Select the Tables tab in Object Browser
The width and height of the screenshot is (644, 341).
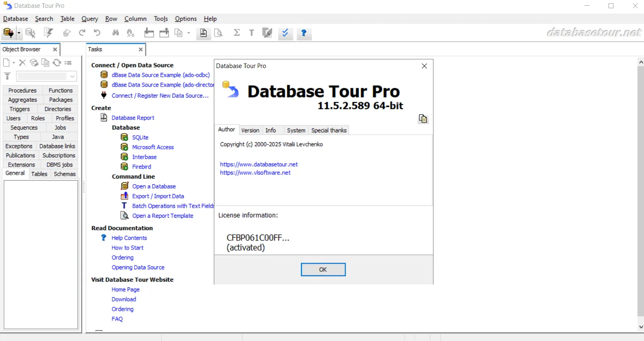tap(39, 174)
